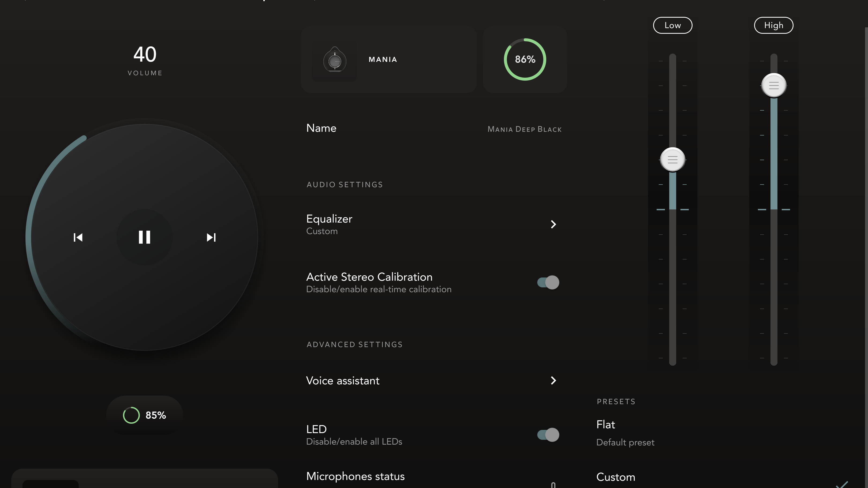
Task: Click the High preset button
Action: (x=773, y=24)
